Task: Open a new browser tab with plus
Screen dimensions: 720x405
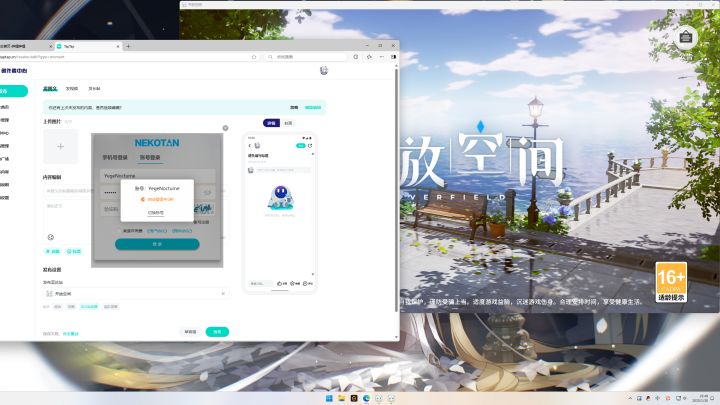Action: click(128, 46)
